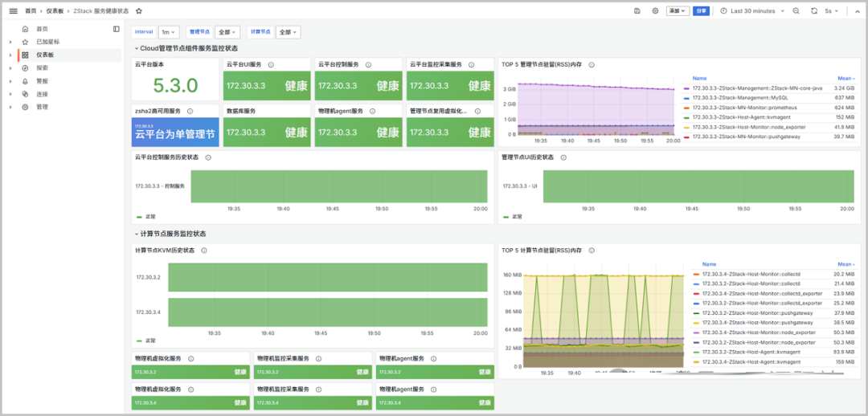The width and height of the screenshot is (868, 416).
Task: Select 探索 in the sidebar
Action: coord(43,68)
